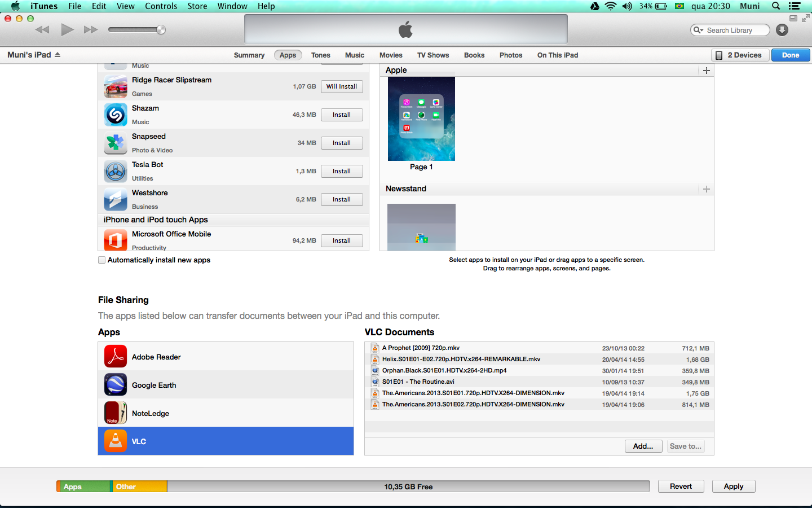Click Install button for Tesla Bot
The width and height of the screenshot is (812, 508).
[x=342, y=171]
